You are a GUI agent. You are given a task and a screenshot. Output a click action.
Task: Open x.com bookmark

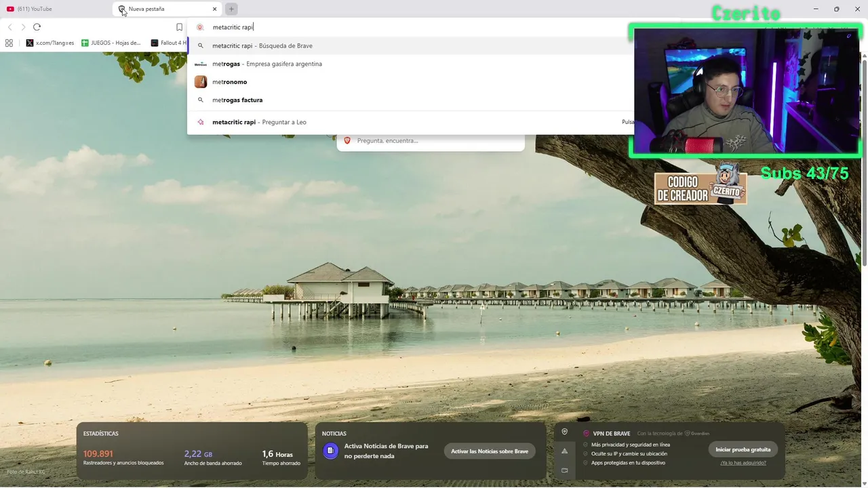[x=50, y=43]
